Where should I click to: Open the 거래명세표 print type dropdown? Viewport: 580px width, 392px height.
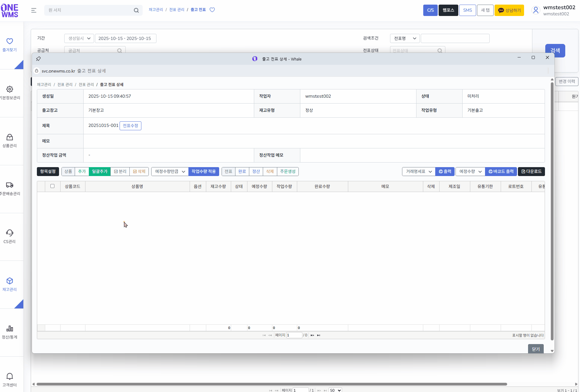click(419, 171)
